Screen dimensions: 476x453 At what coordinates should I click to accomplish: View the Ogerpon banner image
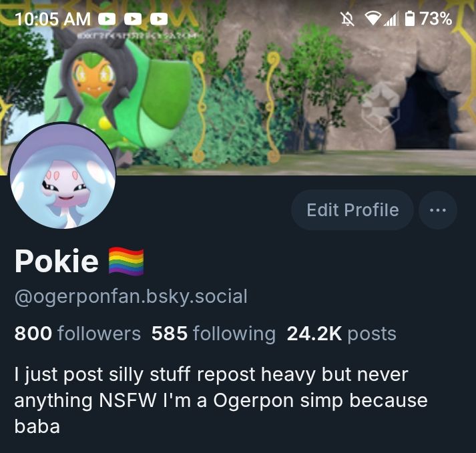tap(238, 87)
